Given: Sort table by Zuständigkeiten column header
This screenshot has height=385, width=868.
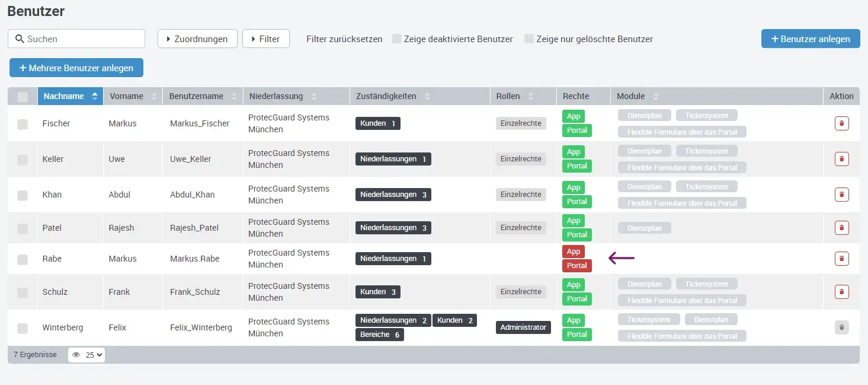Looking at the screenshot, I should pos(386,96).
